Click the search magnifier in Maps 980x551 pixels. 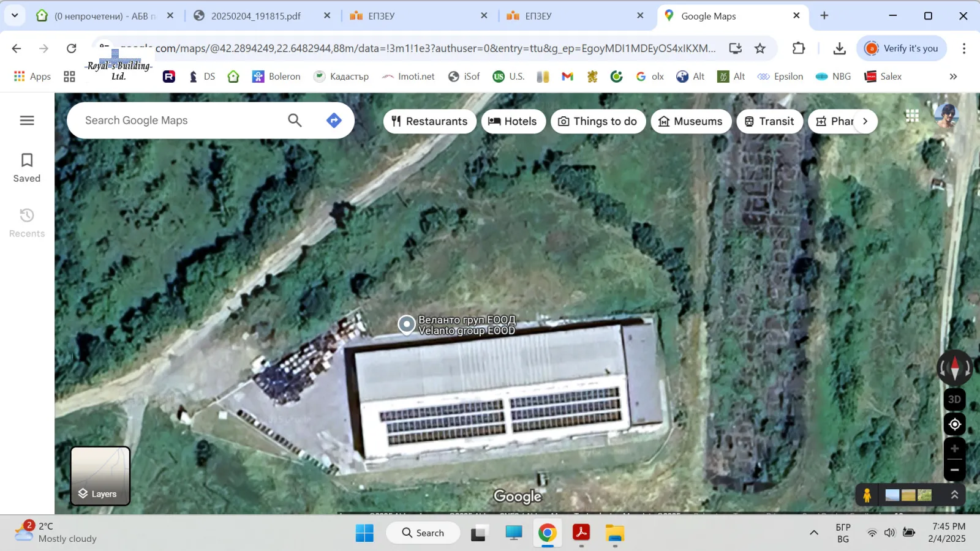tap(295, 121)
